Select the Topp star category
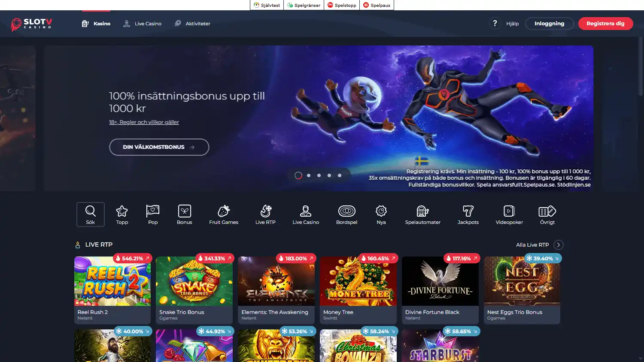 122,214
